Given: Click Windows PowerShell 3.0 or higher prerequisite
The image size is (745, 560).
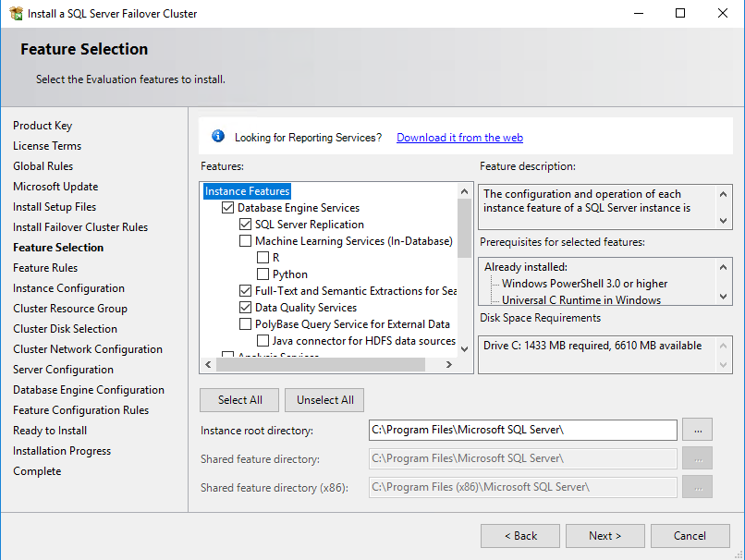Looking at the screenshot, I should (584, 284).
